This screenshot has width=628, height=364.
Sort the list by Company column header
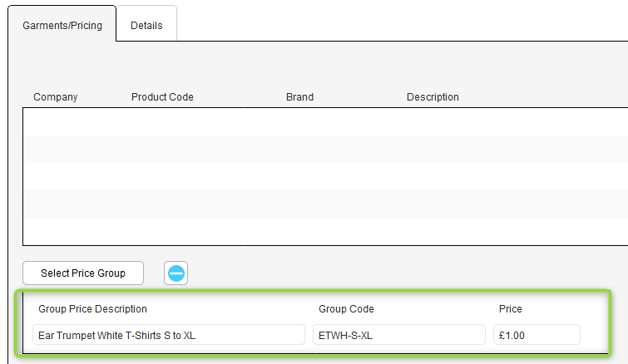pos(55,97)
